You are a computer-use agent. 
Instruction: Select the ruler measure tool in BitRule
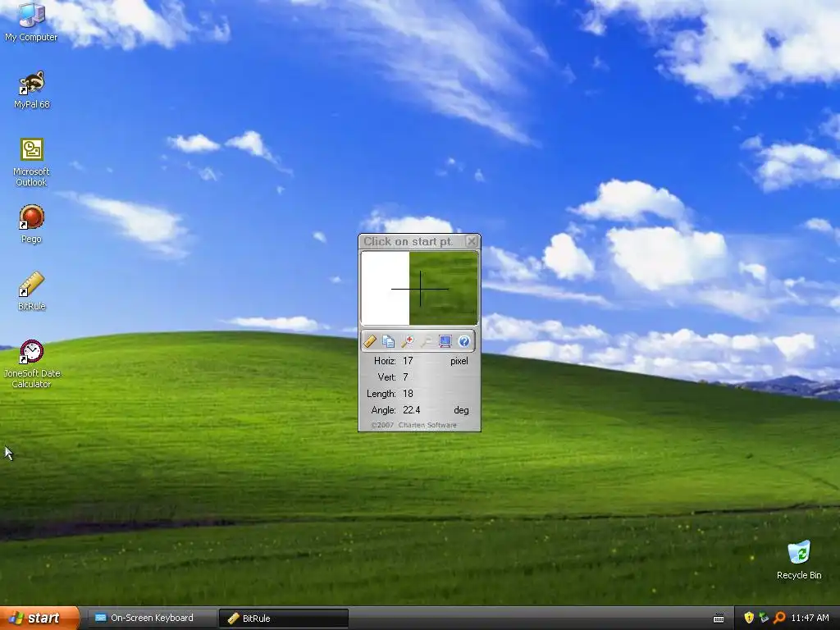(x=370, y=341)
